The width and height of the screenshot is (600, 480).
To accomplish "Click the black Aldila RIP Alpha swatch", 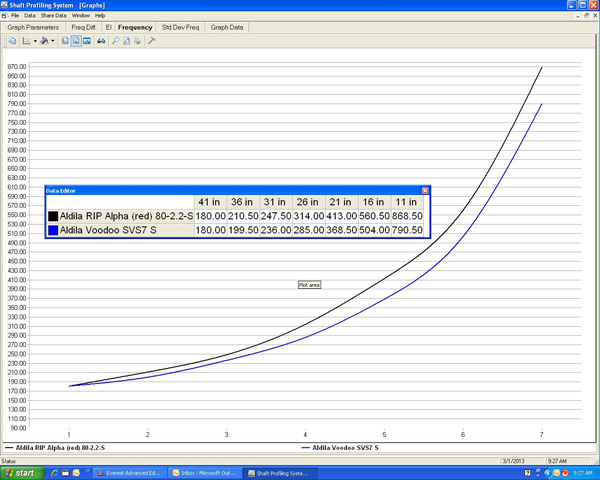I will click(53, 216).
